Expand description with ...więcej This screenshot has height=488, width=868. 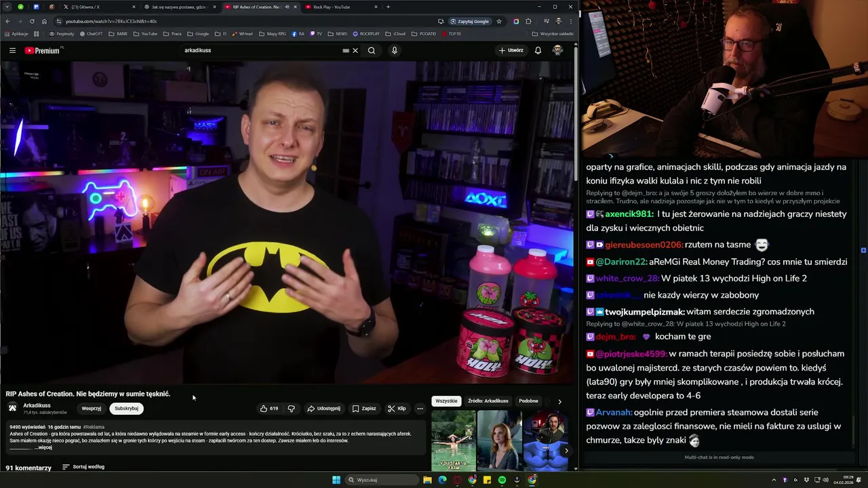coord(45,447)
